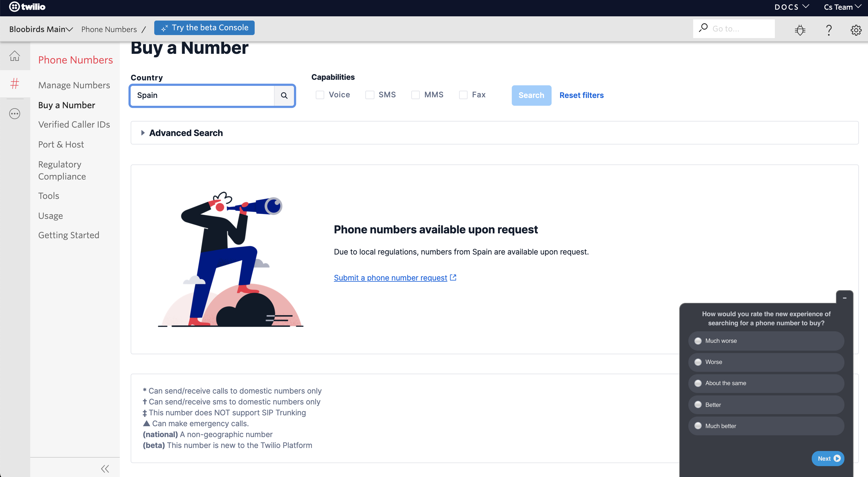Open the Bloobirds Main account dropdown
Screen dimensions: 868x477
click(41, 29)
